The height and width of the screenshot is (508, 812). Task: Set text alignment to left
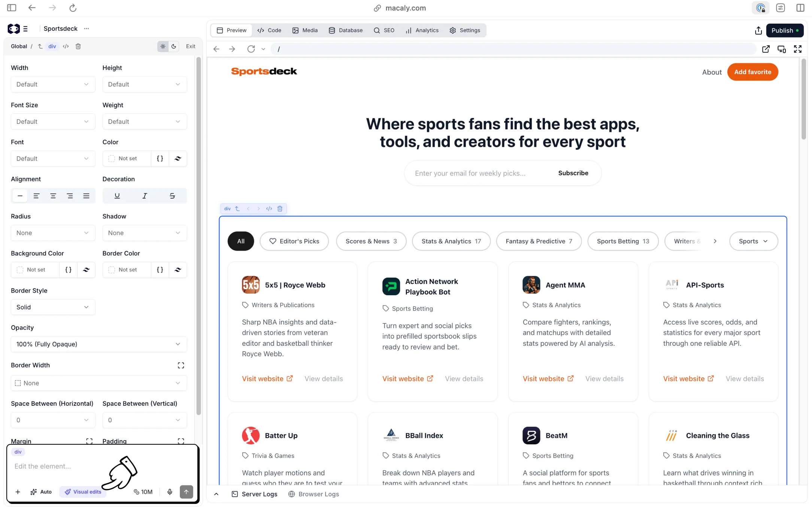pyautogui.click(x=36, y=196)
